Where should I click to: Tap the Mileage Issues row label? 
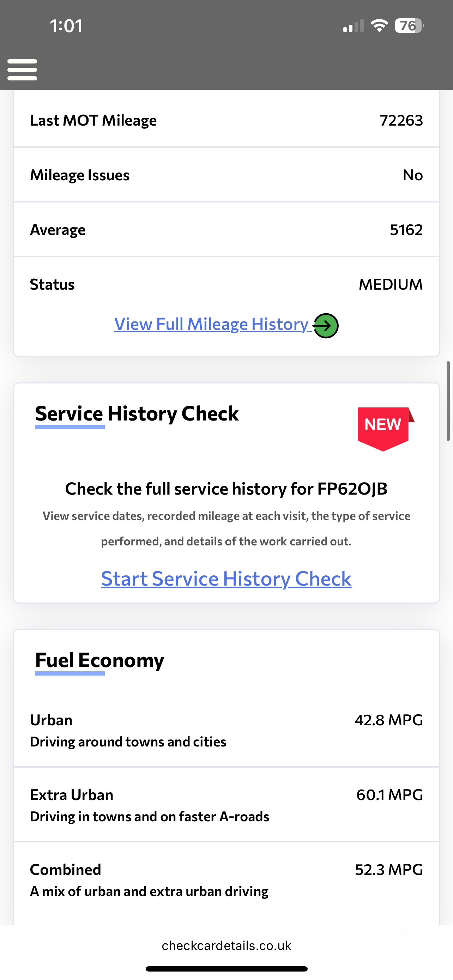(x=80, y=175)
